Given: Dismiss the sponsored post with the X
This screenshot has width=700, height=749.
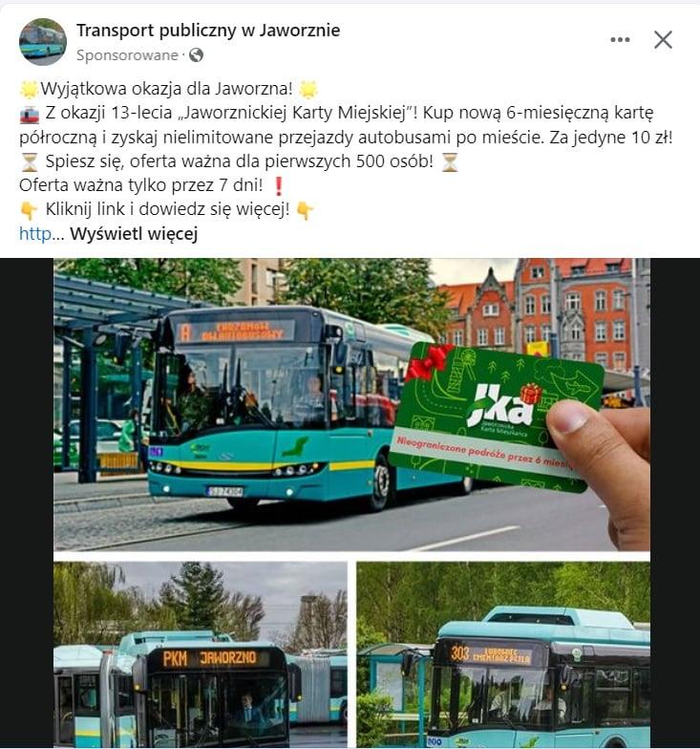Looking at the screenshot, I should click(x=663, y=40).
